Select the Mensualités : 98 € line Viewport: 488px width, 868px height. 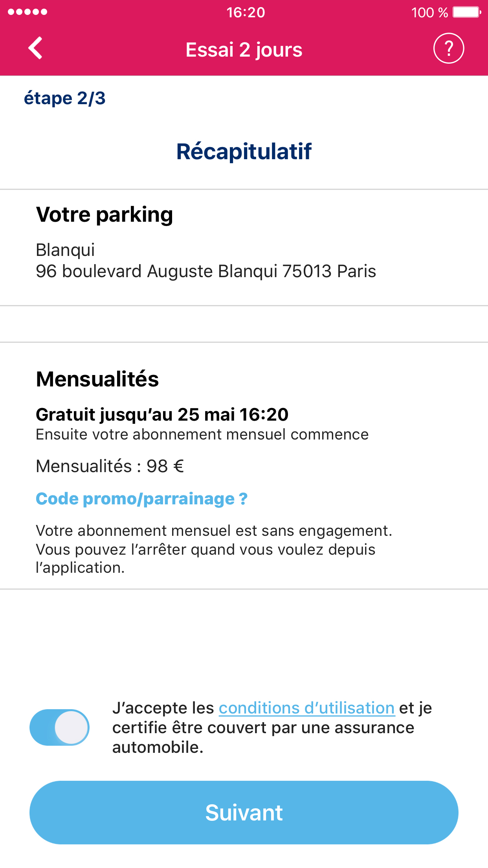coord(110,466)
